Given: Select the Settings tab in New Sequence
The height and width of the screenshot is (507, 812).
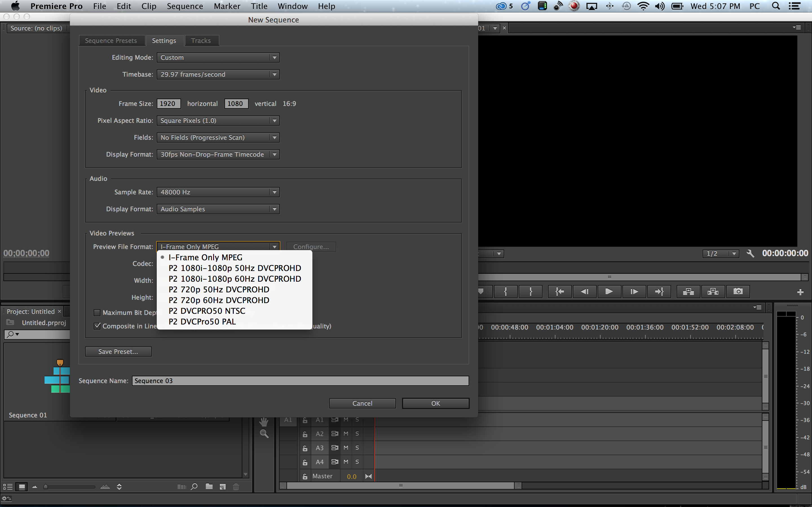Looking at the screenshot, I should coord(164,40).
